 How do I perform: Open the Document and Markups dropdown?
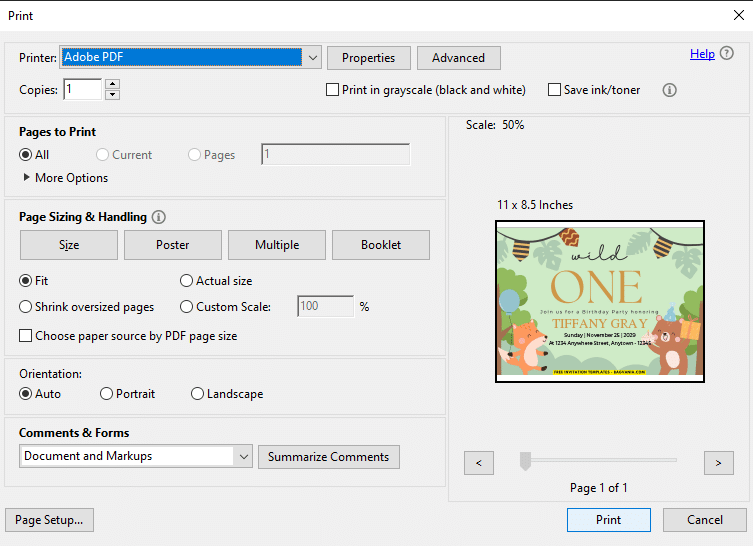(243, 456)
